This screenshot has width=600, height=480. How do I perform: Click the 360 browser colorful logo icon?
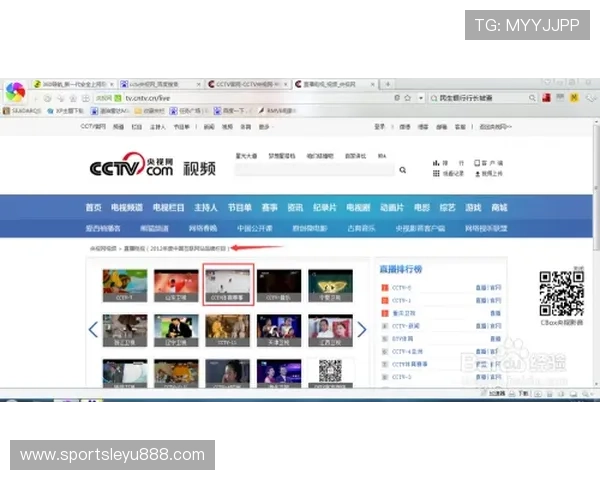click(15, 92)
